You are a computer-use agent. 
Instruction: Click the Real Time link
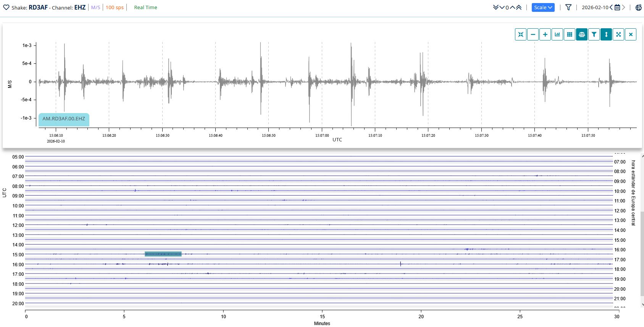145,7
